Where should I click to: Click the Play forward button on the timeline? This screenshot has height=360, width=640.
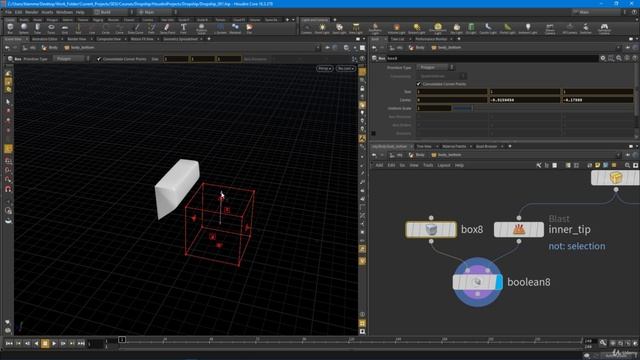tap(54, 344)
